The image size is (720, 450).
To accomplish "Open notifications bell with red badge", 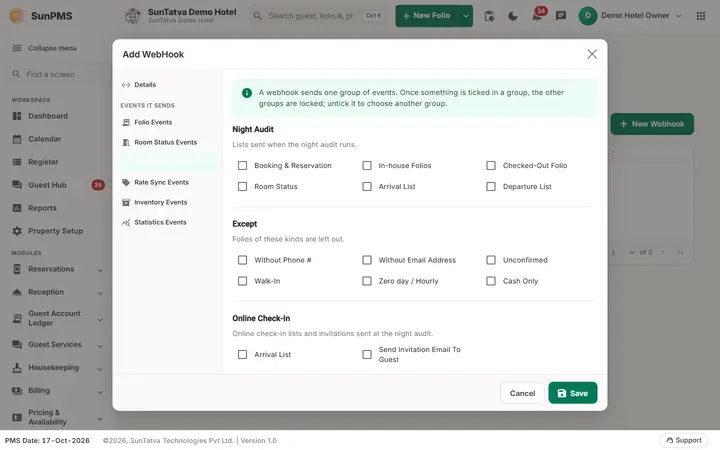I will tap(537, 16).
